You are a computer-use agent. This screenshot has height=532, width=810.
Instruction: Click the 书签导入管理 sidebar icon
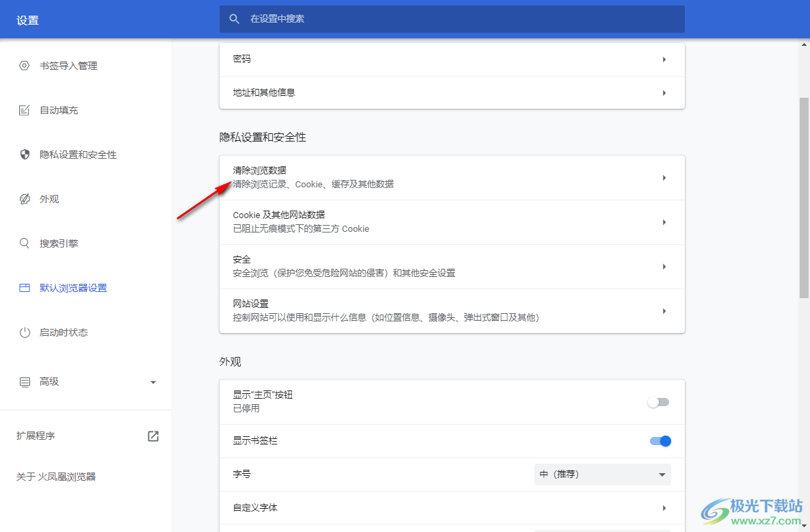(x=24, y=66)
